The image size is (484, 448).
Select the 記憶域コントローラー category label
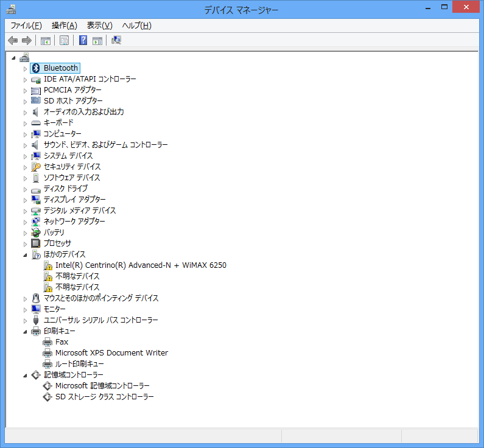click(74, 375)
